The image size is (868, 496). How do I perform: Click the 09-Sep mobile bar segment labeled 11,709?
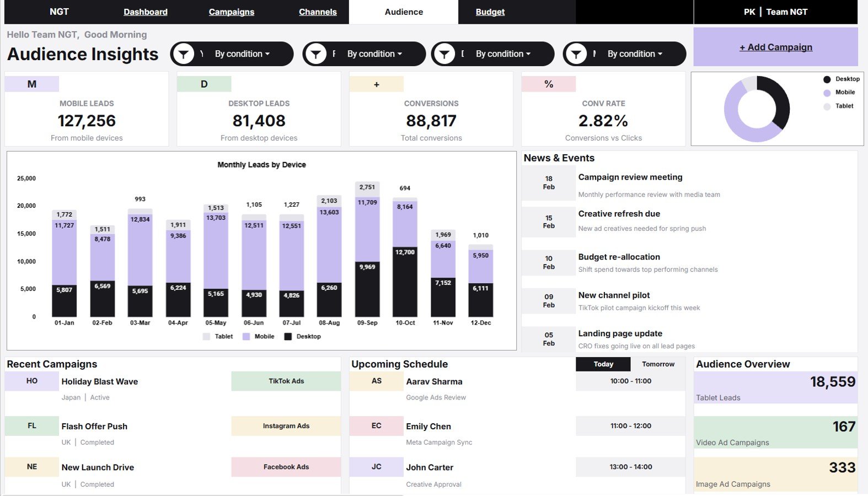coord(367,230)
